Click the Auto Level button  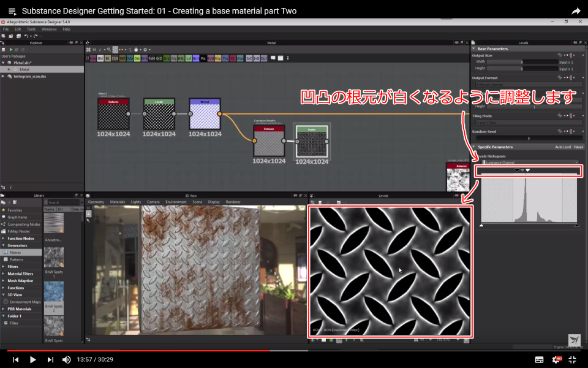tap(563, 147)
